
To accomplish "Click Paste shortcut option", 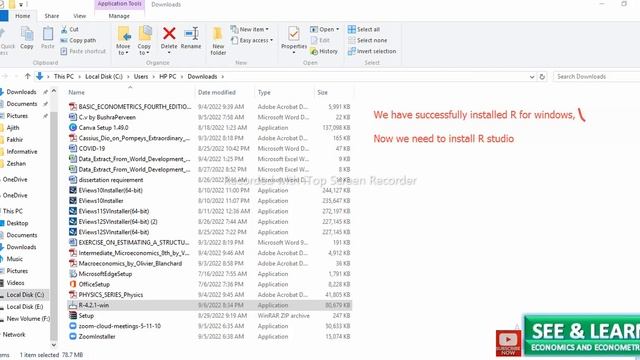I will coord(83,51).
